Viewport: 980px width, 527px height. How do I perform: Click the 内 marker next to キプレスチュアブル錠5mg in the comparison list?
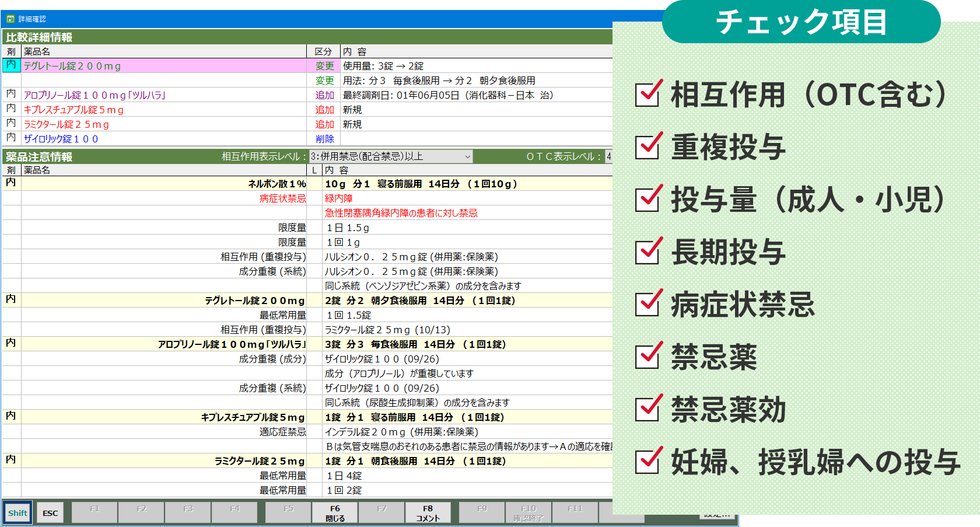[x=11, y=109]
